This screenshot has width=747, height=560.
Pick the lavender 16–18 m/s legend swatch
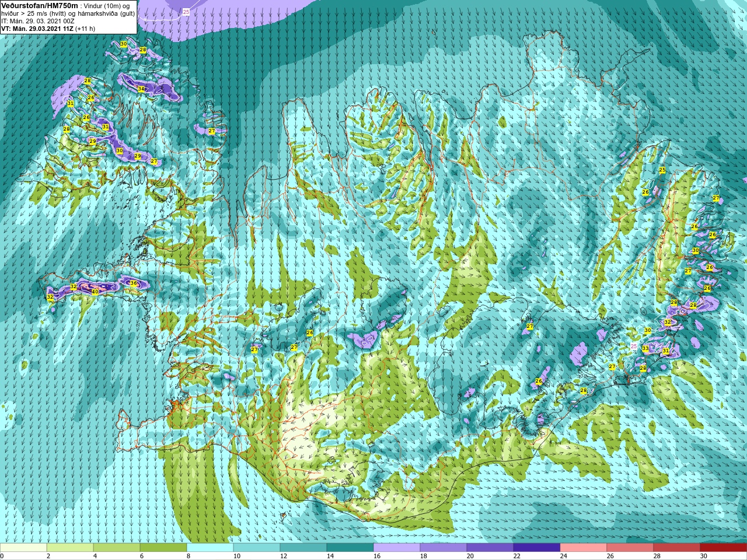(x=397, y=547)
